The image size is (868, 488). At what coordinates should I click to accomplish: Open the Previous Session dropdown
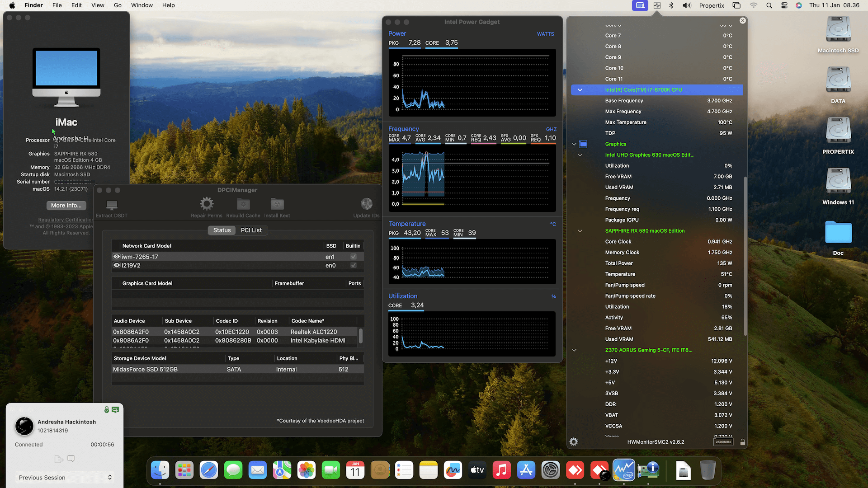(x=64, y=477)
